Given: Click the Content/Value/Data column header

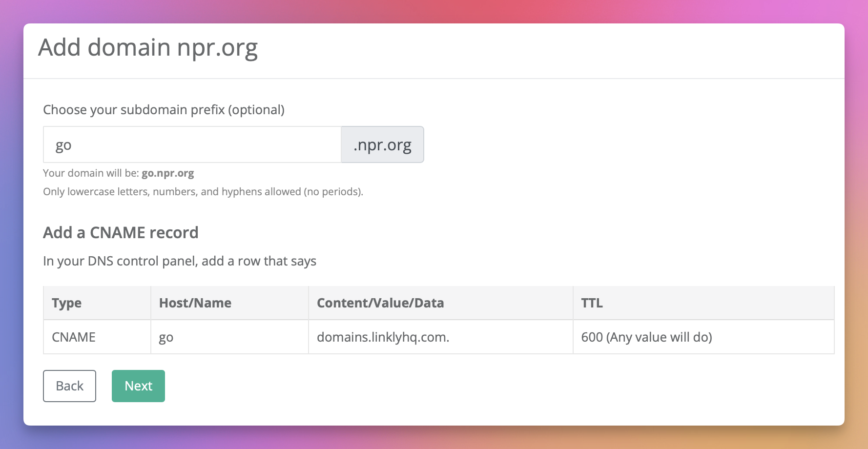Looking at the screenshot, I should point(380,303).
